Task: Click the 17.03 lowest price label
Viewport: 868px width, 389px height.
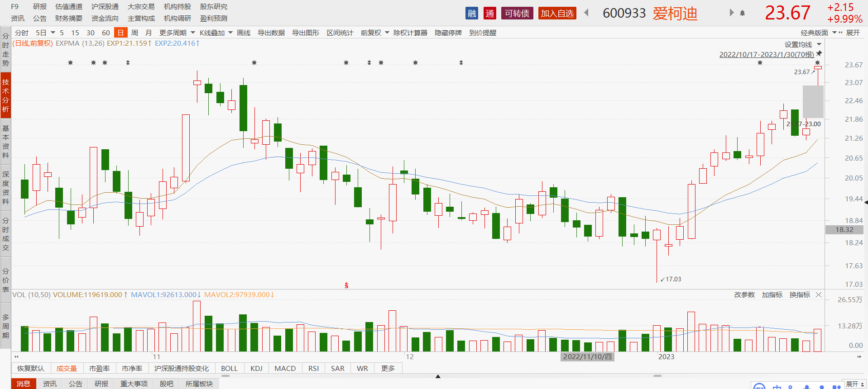Action: click(673, 279)
